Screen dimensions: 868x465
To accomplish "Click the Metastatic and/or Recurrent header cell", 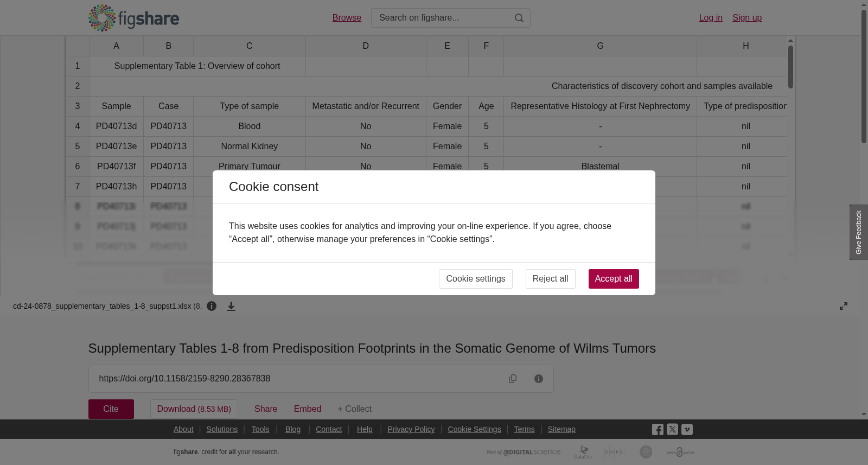I will 366,106.
